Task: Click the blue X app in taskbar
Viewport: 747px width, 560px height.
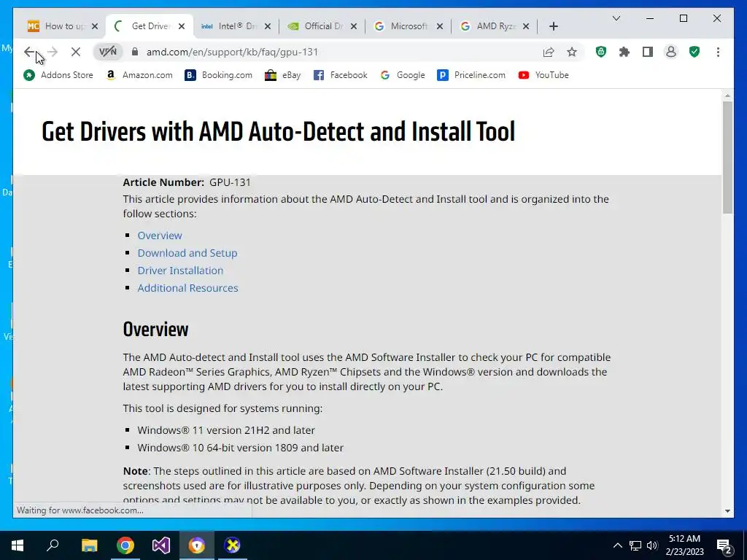Action: tap(233, 545)
